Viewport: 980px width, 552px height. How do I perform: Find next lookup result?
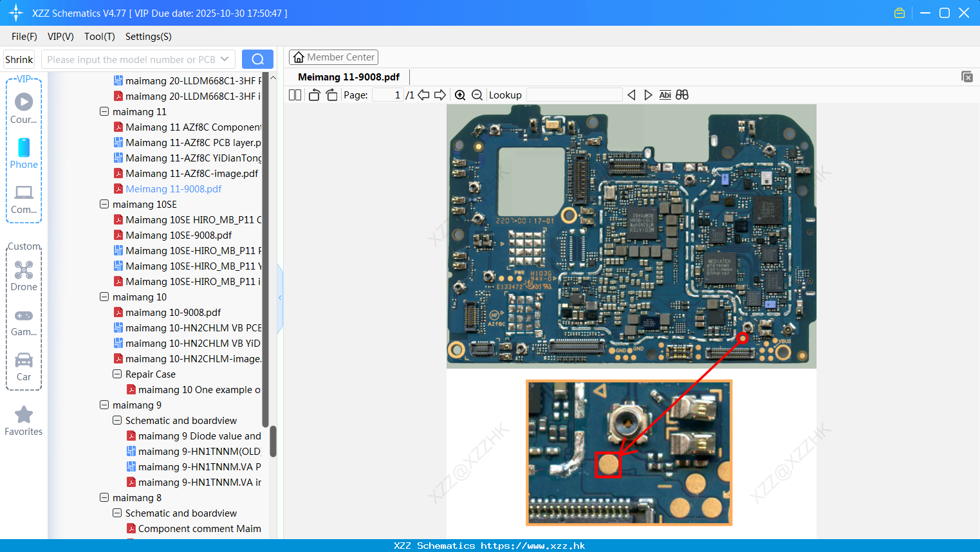coord(648,95)
